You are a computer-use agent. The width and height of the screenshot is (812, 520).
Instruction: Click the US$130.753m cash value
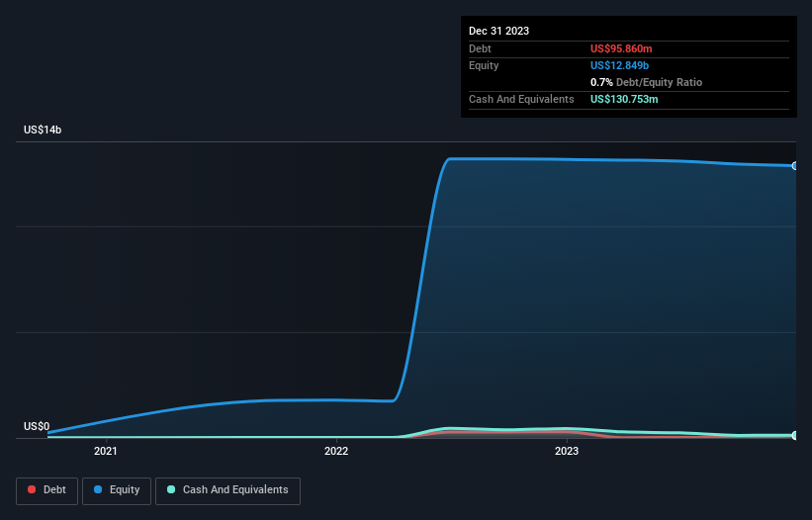[x=624, y=99]
